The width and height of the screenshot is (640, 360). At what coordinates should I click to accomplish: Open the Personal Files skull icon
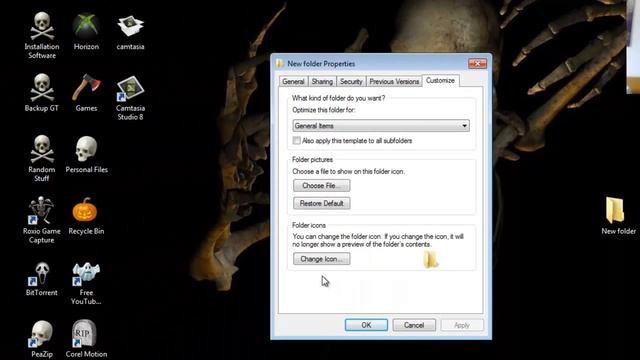86,149
